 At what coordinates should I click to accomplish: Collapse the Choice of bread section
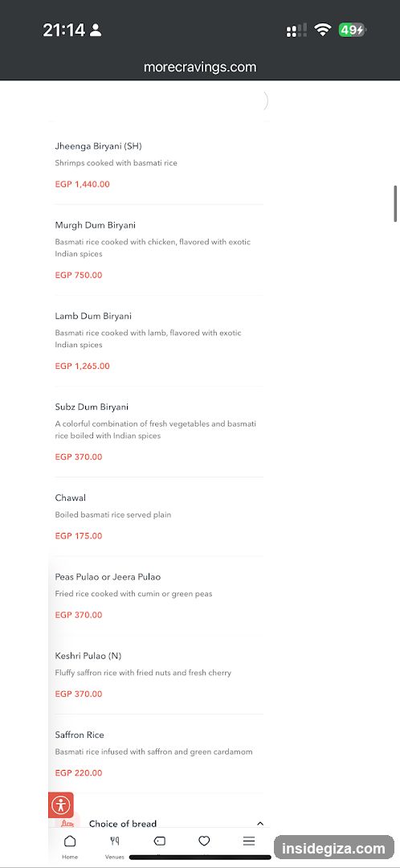coord(260,824)
